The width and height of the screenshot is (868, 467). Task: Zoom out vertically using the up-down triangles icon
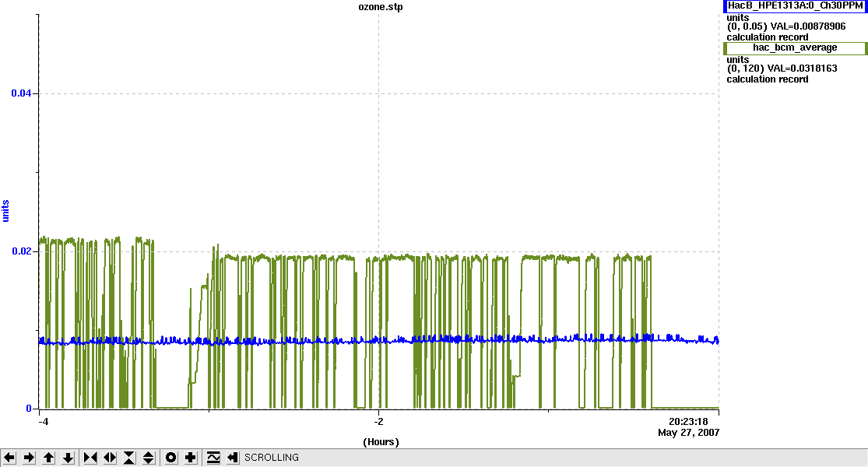coord(149,458)
